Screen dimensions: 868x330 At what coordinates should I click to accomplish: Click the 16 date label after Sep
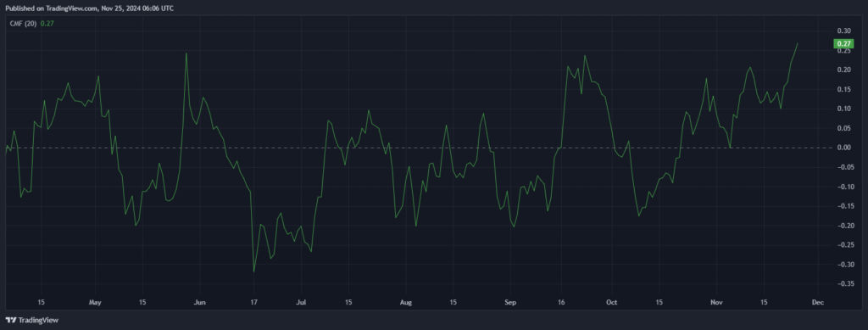[x=561, y=303]
